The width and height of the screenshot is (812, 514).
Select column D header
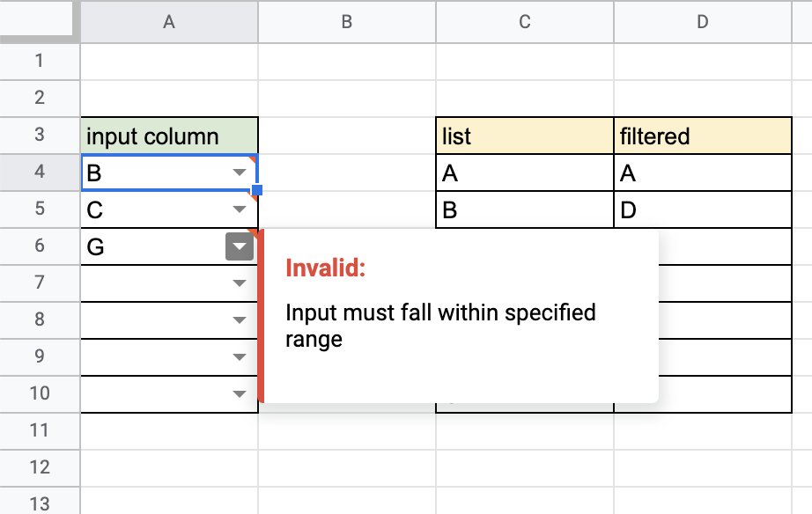click(x=703, y=22)
